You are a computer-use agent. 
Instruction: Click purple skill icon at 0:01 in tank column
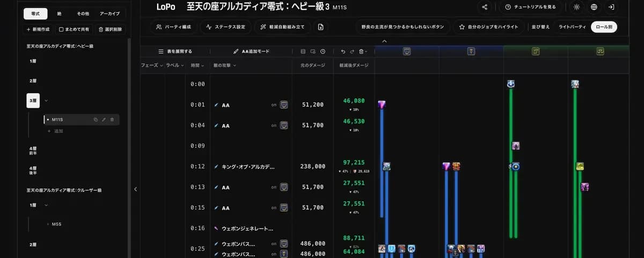click(x=382, y=105)
